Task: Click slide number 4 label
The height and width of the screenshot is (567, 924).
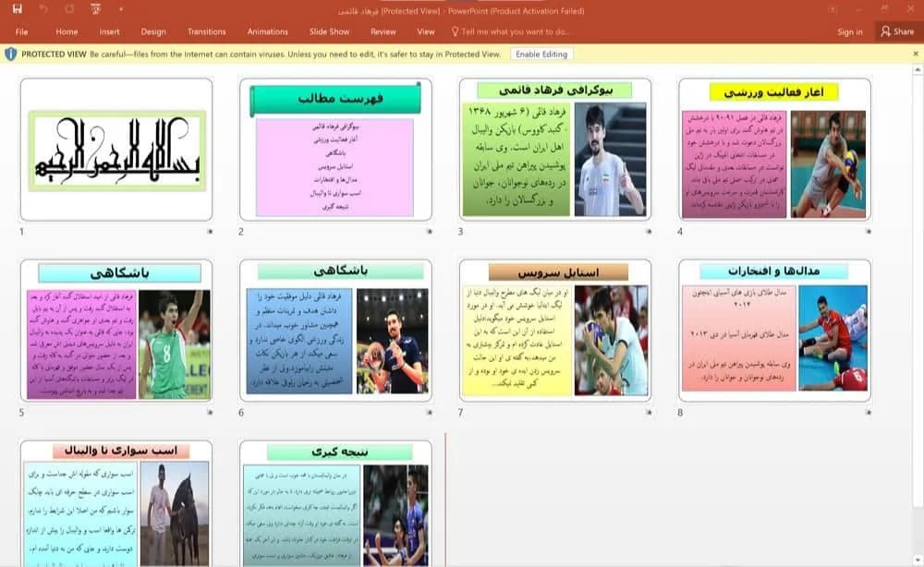Action: [680, 232]
